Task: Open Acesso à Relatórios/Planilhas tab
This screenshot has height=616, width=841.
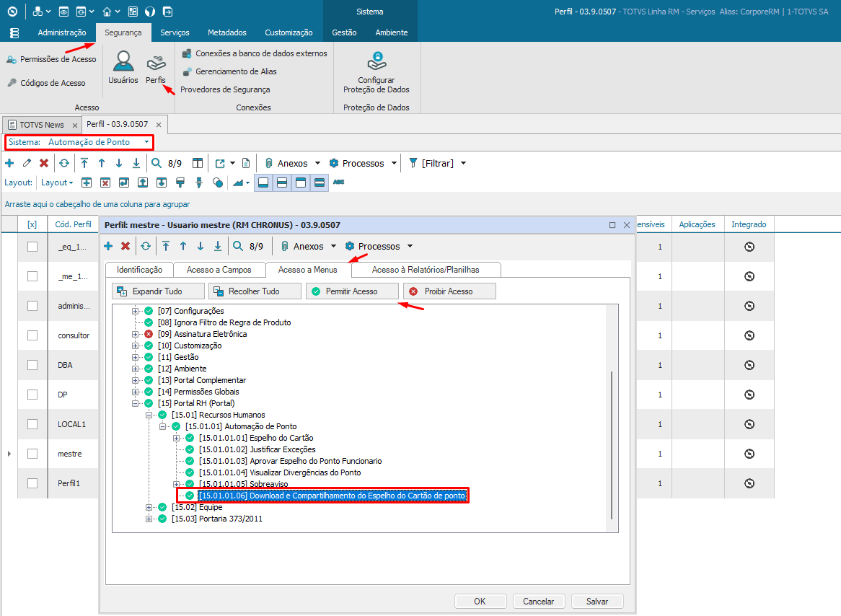Action: [x=426, y=270]
